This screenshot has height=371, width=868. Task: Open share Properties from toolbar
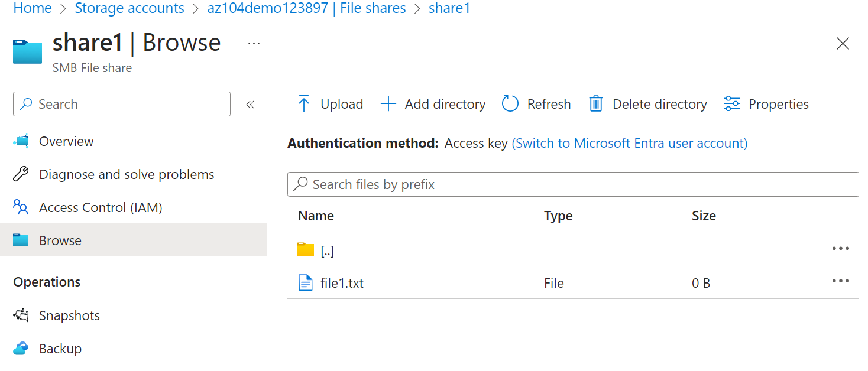pyautogui.click(x=766, y=104)
